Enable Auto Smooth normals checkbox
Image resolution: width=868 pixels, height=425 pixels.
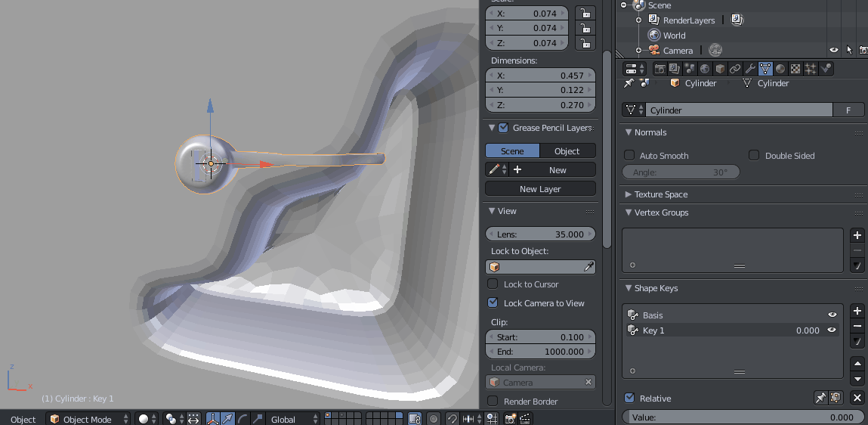tap(629, 156)
